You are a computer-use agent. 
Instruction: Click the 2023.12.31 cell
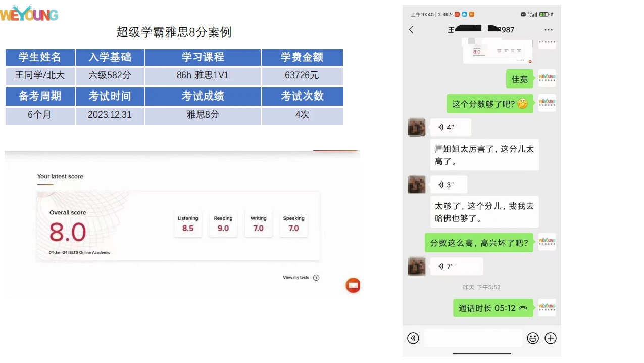(110, 115)
